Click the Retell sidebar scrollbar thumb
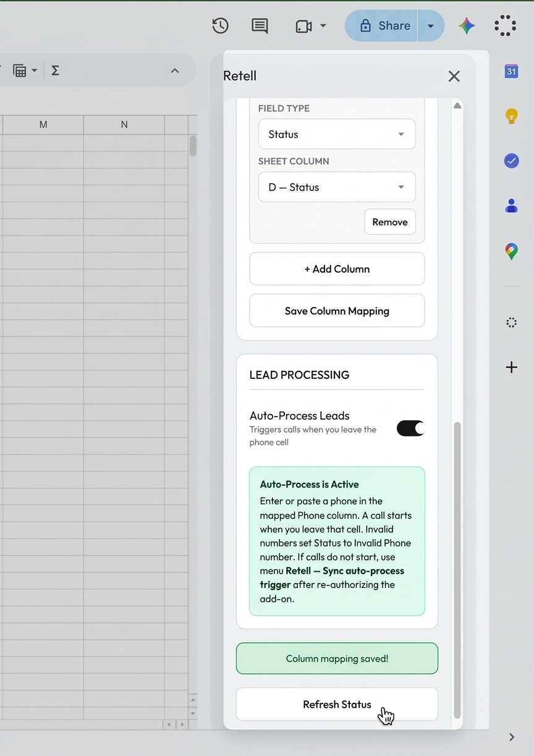The image size is (534, 756). coord(457,570)
